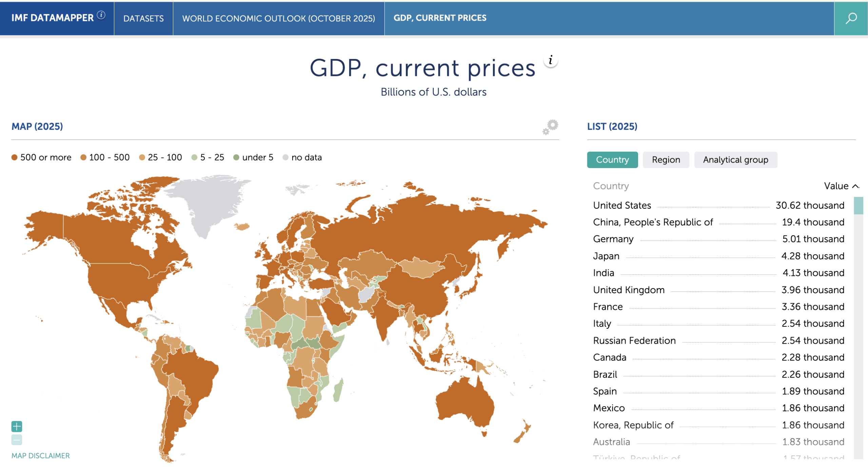Click the info icon beside GDP title

(x=550, y=61)
